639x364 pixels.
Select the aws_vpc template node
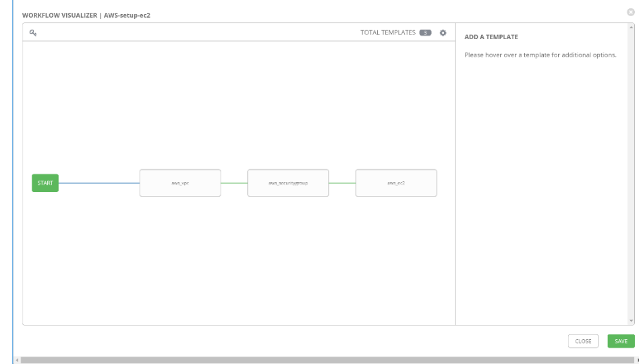tap(180, 183)
